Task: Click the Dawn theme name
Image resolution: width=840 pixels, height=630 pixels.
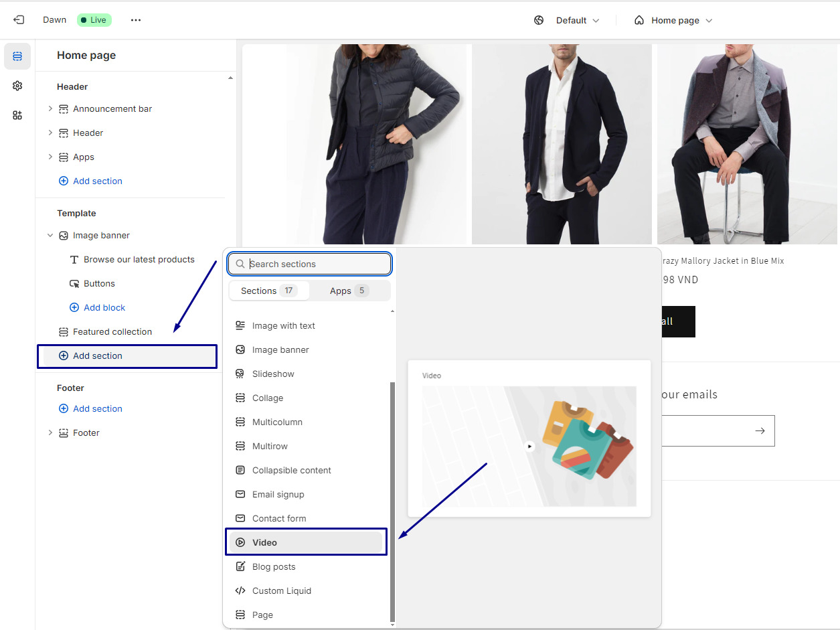Action: 55,20
